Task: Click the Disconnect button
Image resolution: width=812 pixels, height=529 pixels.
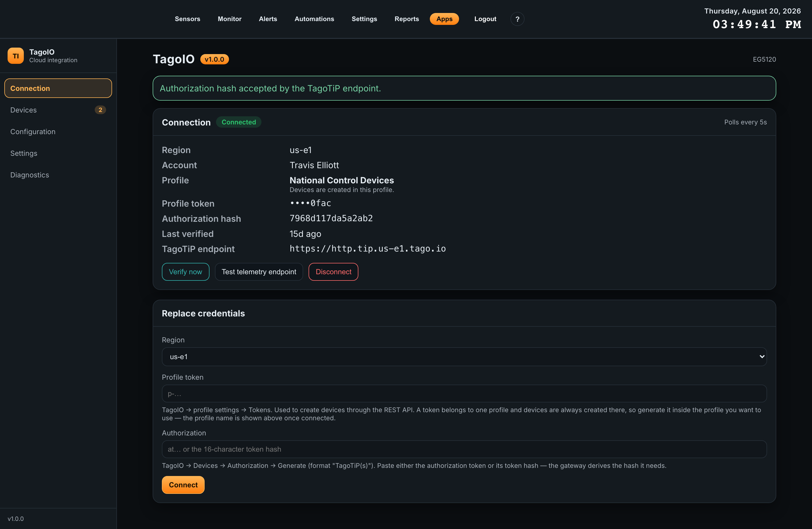Action: pyautogui.click(x=333, y=272)
